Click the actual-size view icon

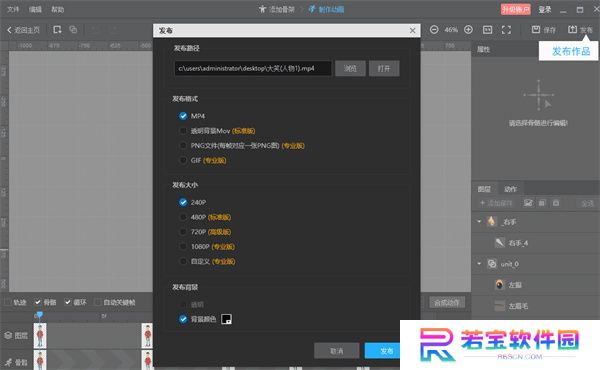(488, 30)
